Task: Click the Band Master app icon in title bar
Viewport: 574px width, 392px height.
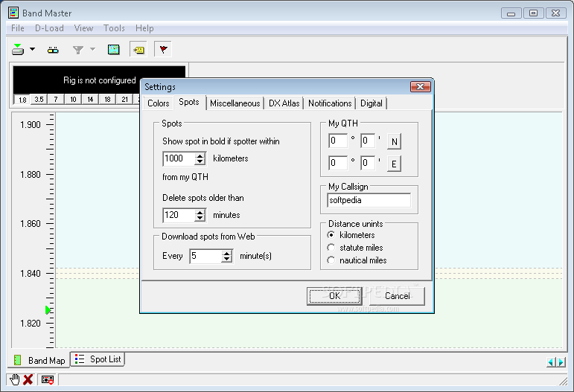Action: 13,13
